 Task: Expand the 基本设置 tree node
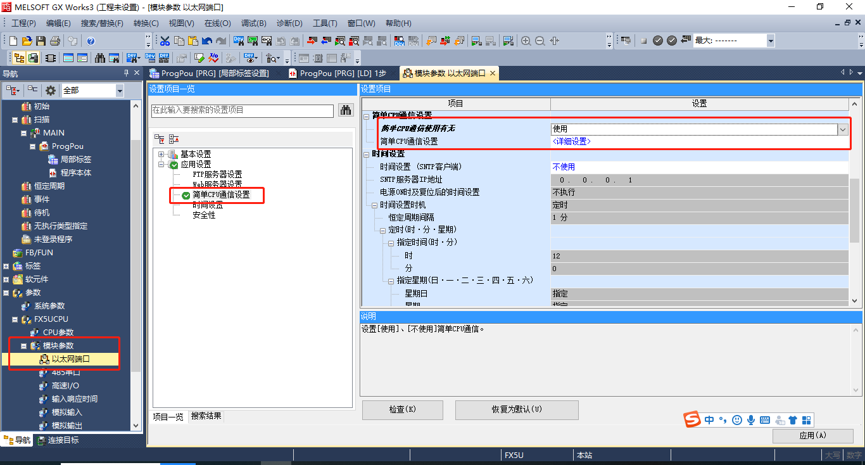(161, 155)
